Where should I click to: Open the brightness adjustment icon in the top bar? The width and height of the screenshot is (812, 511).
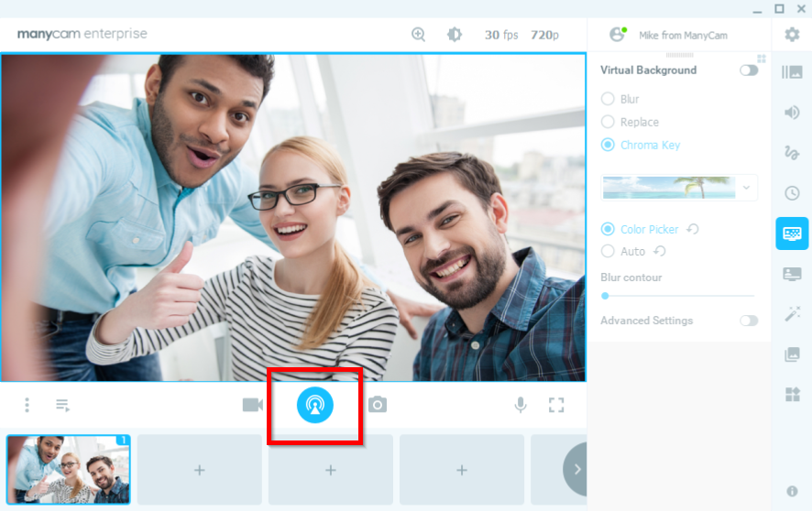(x=455, y=35)
